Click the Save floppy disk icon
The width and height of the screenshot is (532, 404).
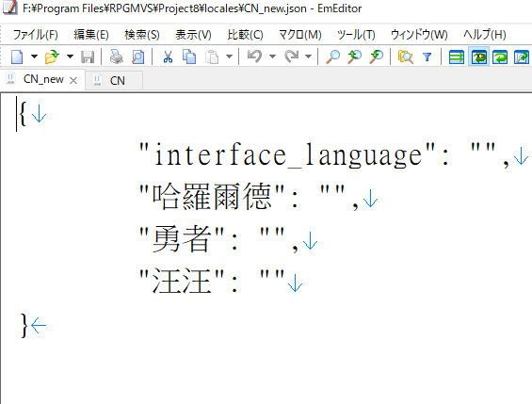coord(88,57)
